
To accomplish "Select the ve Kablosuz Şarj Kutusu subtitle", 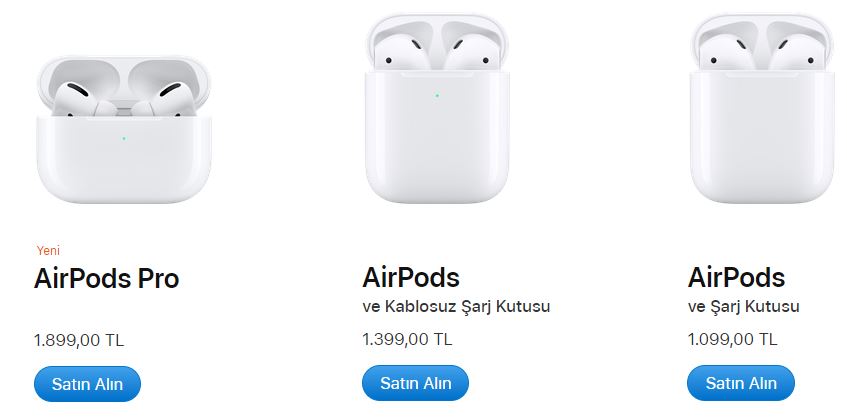I will tap(456, 307).
